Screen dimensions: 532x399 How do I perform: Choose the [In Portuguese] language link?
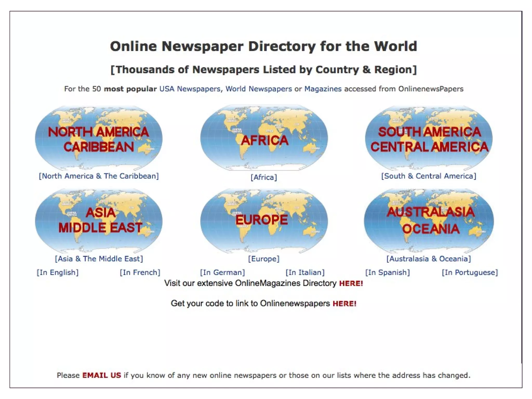[x=470, y=272]
